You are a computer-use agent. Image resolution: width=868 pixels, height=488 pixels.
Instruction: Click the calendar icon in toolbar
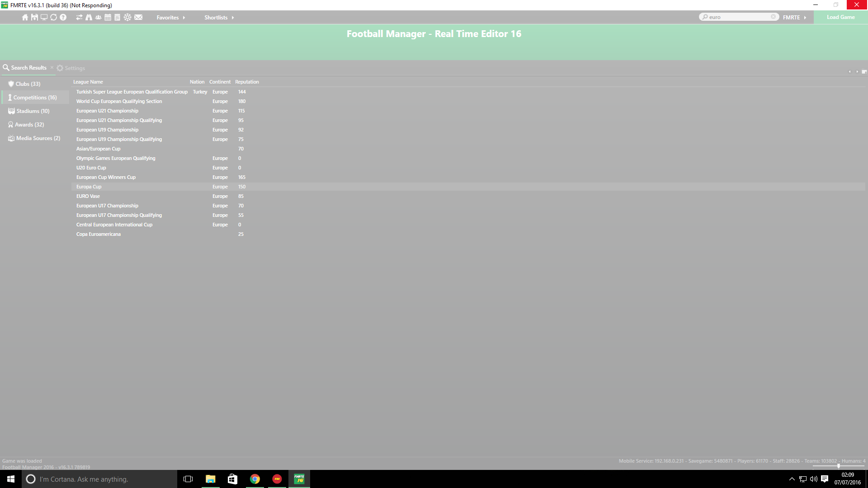point(108,17)
